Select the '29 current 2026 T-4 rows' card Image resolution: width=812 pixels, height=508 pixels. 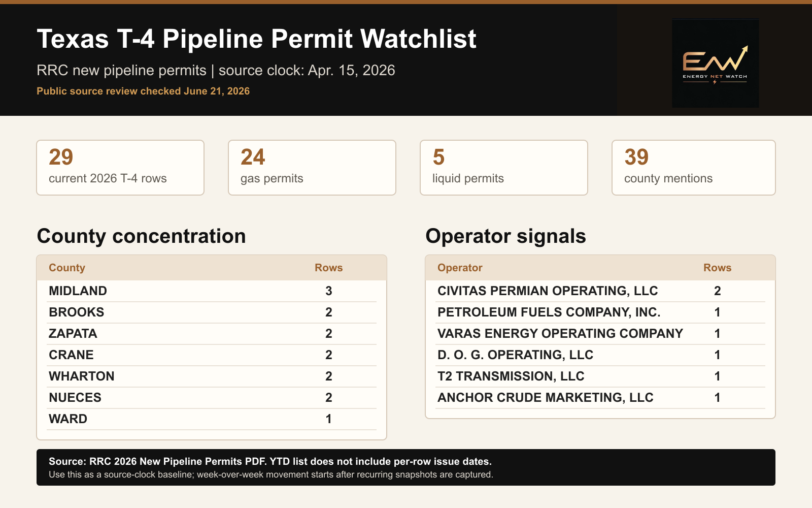tap(120, 168)
